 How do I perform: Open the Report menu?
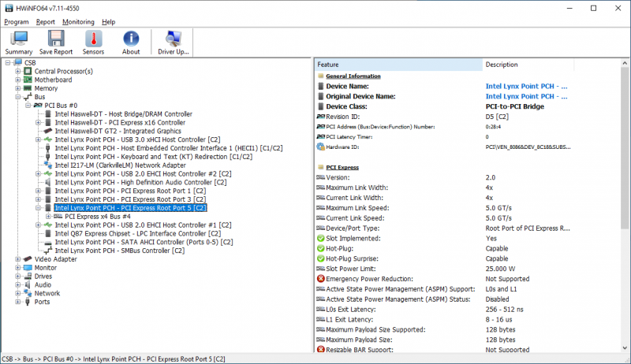tap(46, 22)
